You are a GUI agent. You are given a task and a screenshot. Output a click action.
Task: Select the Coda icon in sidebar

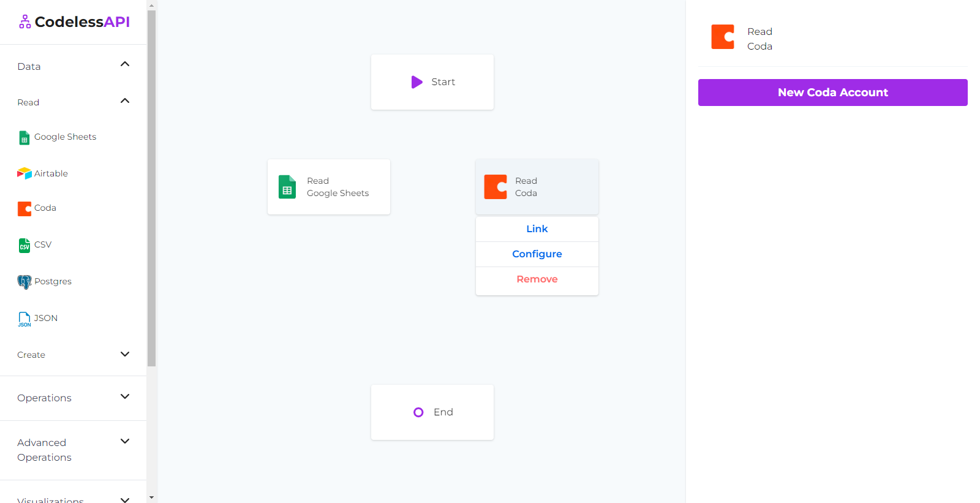24,209
